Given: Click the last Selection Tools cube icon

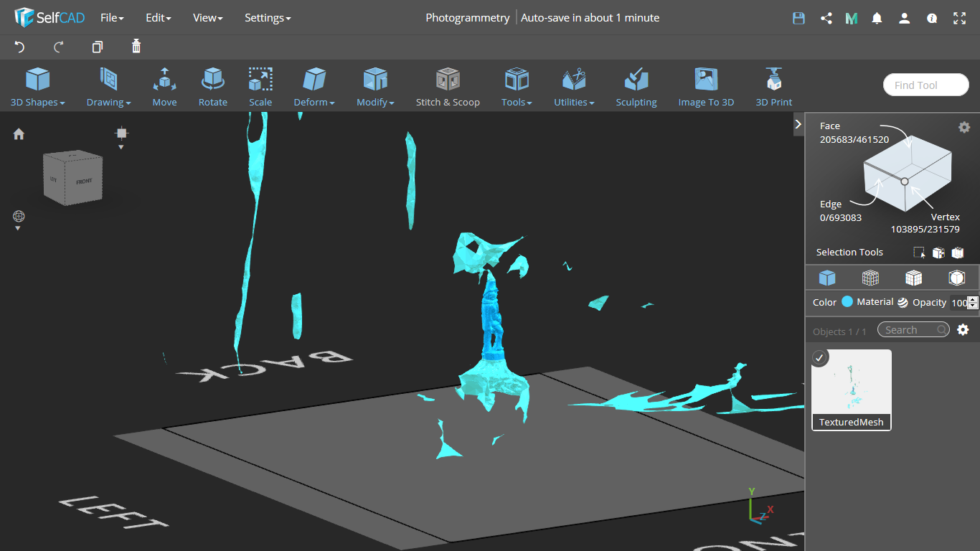Looking at the screenshot, I should pyautogui.click(x=957, y=253).
